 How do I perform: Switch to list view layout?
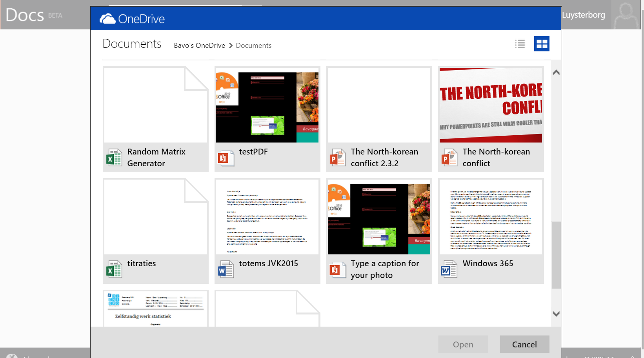(x=520, y=44)
